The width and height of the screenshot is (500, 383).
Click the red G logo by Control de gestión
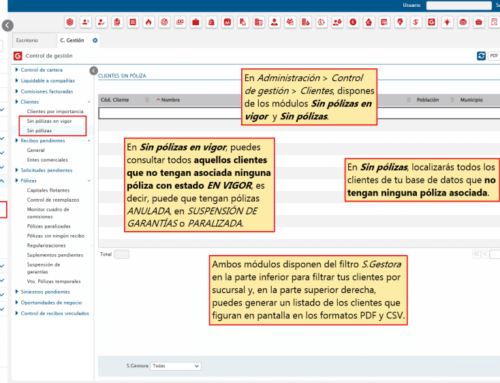coord(18,56)
